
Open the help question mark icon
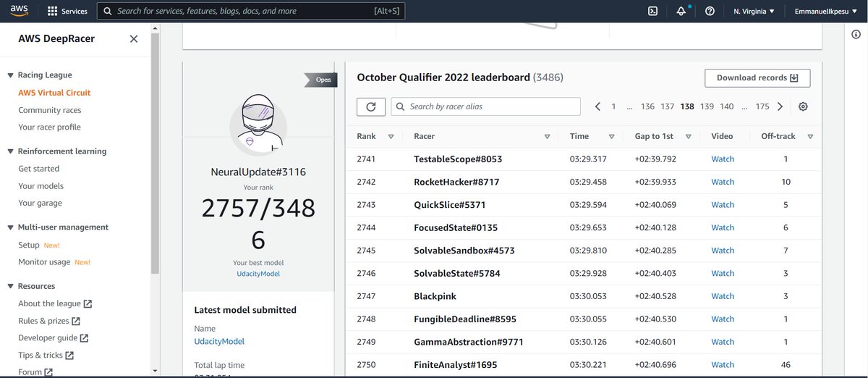click(x=710, y=12)
